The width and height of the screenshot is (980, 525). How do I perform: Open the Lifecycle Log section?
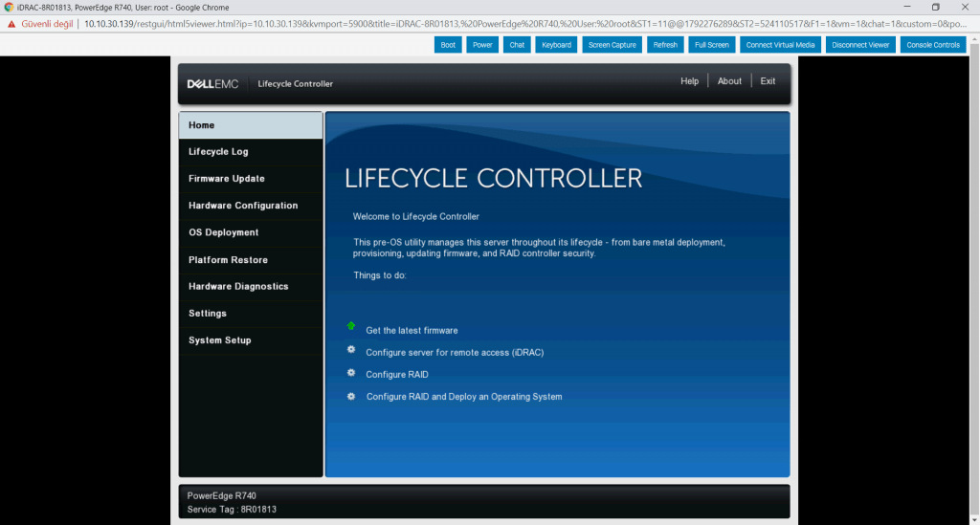(218, 152)
